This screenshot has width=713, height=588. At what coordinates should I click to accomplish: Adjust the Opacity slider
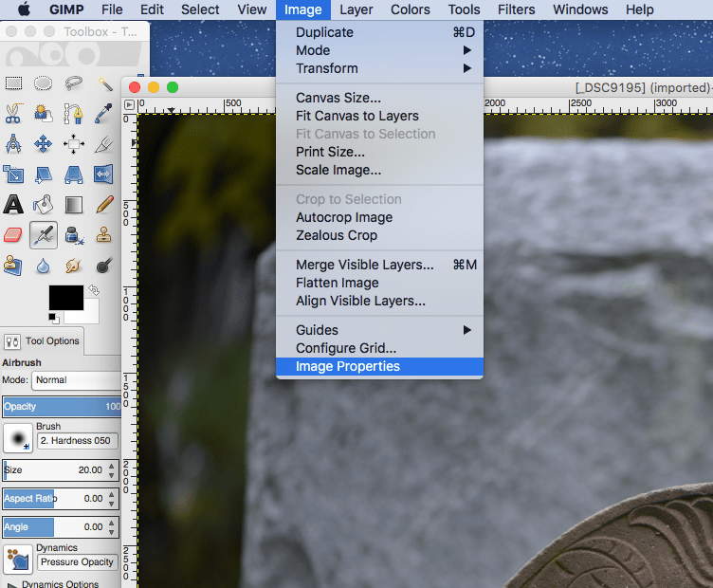[62, 407]
